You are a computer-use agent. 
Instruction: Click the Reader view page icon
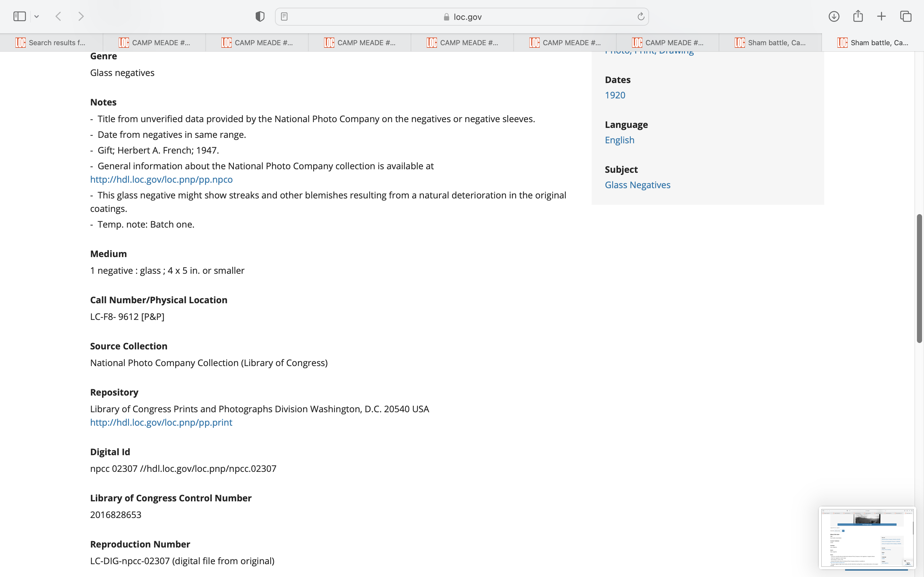pos(284,16)
